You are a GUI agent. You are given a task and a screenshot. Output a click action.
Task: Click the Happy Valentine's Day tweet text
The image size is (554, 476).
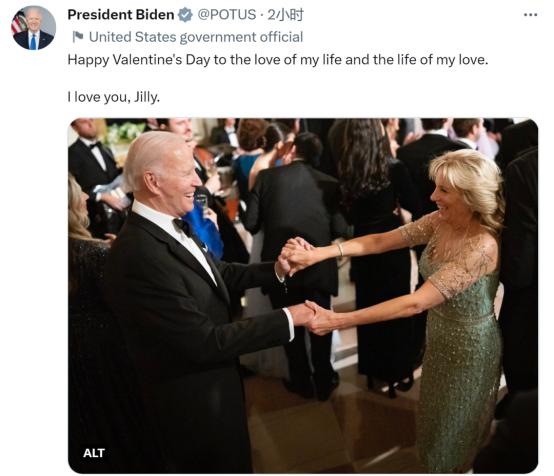coord(278,60)
